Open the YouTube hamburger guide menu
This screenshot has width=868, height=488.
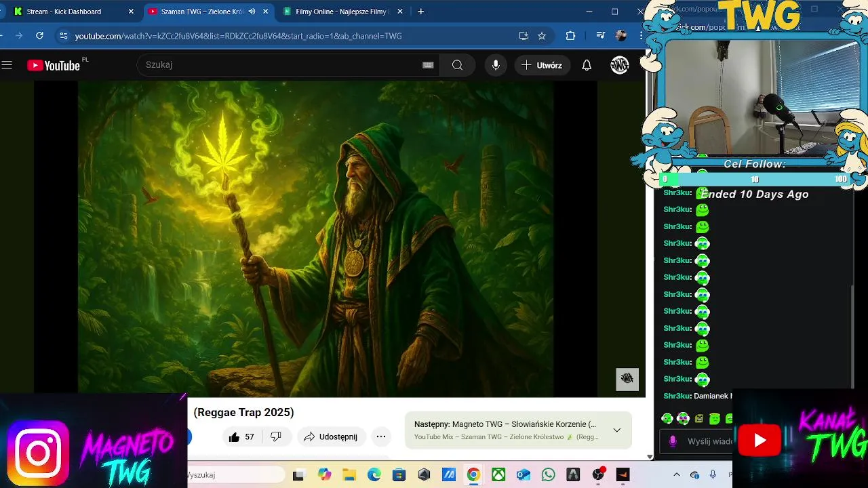coord(7,65)
